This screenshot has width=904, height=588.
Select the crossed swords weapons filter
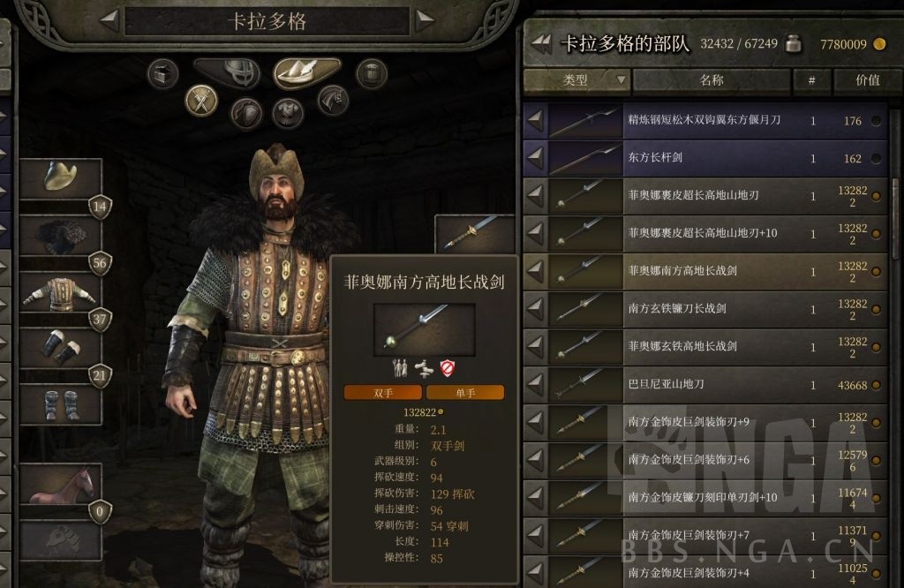[x=200, y=102]
